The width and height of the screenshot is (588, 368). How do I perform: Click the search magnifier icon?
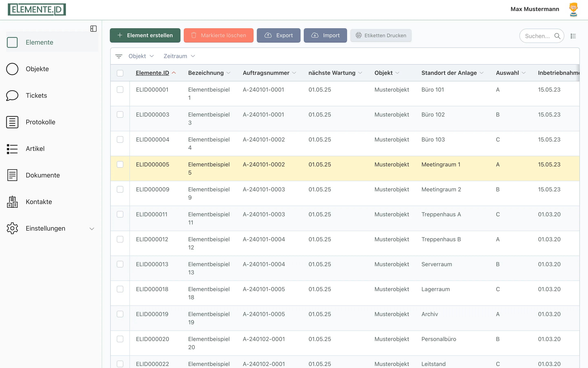[557, 36]
